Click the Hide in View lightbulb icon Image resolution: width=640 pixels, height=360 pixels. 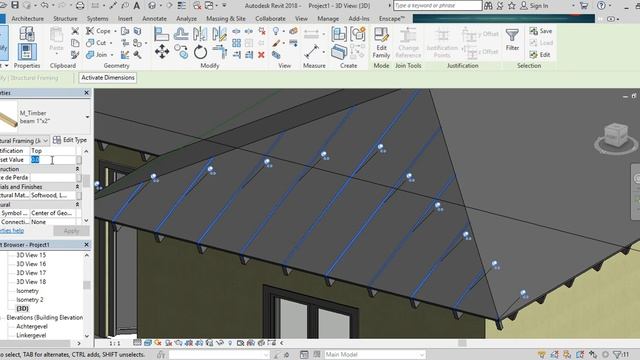coord(276,31)
